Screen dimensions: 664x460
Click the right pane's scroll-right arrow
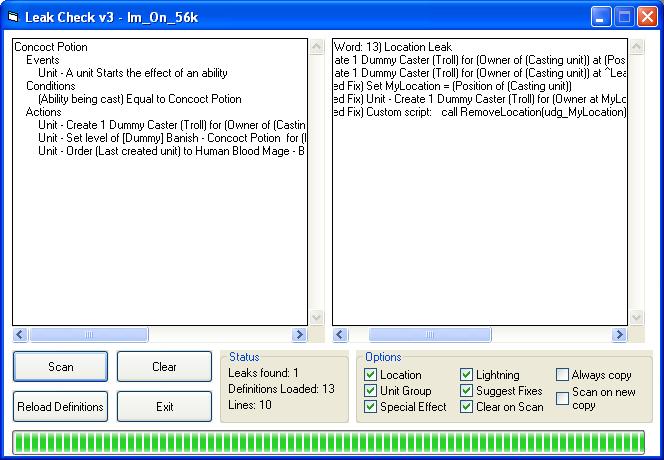pos(619,335)
